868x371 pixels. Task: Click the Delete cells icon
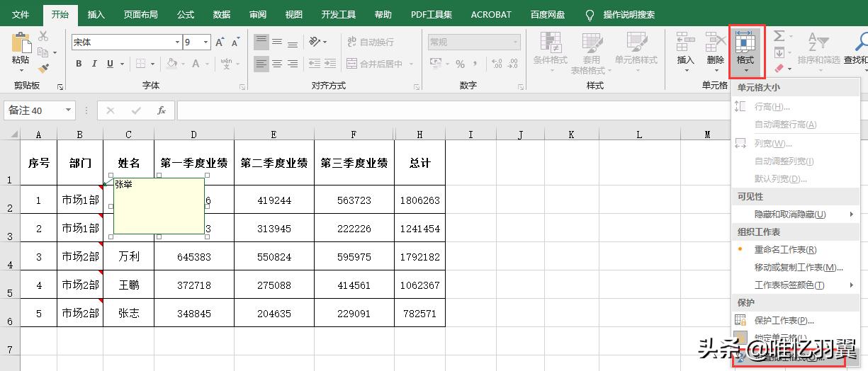[715, 42]
